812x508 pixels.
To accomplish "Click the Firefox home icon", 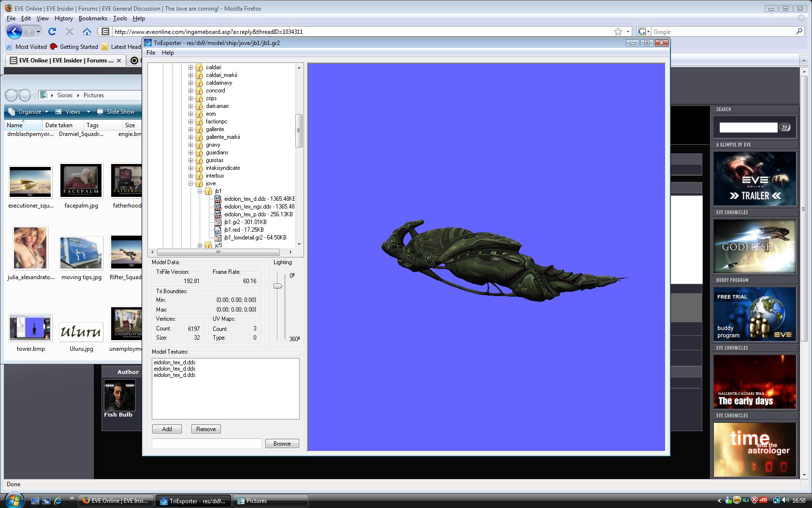I will 87,32.
